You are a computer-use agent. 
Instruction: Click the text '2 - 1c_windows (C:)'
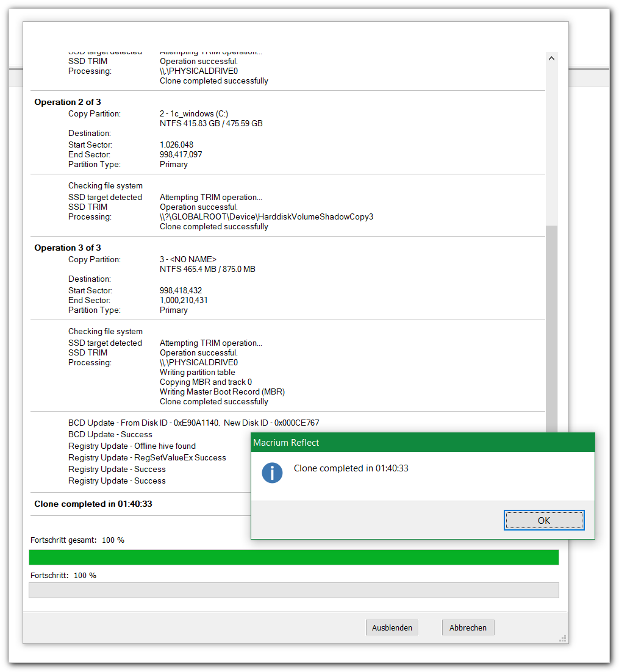(x=194, y=113)
